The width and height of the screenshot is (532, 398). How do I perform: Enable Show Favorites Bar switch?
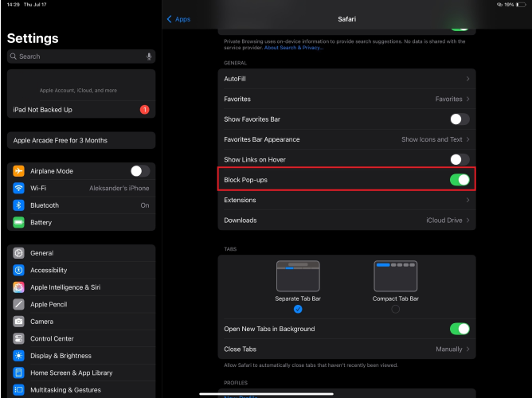point(460,119)
